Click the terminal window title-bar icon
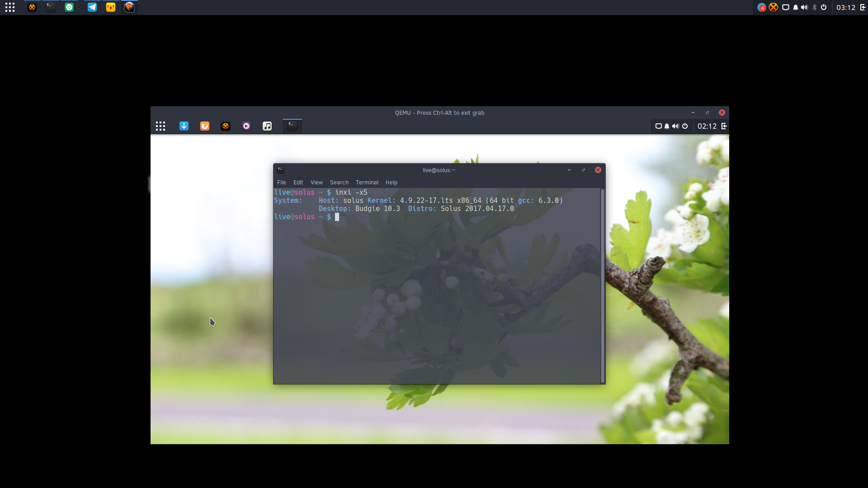This screenshot has height=488, width=868. coord(281,170)
